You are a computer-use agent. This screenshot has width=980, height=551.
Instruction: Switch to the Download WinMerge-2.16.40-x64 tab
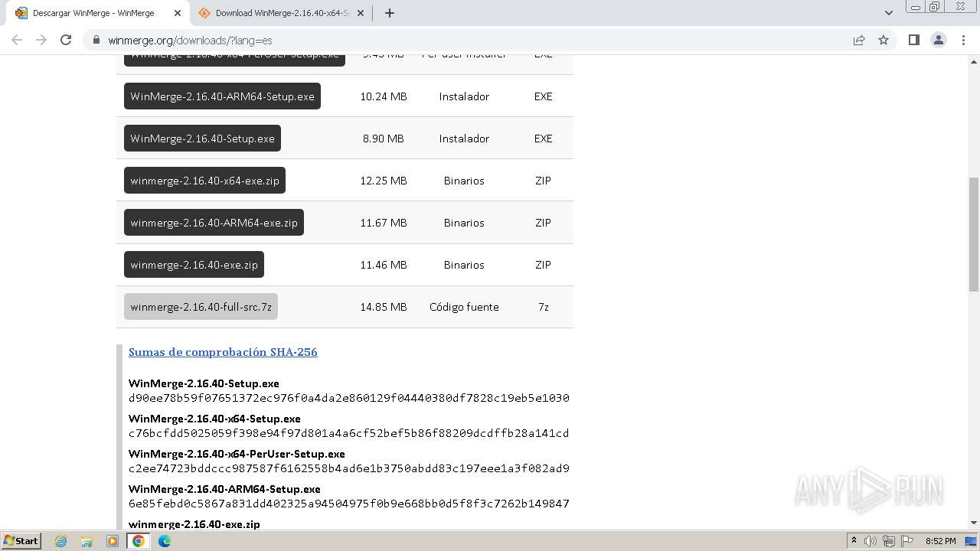(282, 13)
